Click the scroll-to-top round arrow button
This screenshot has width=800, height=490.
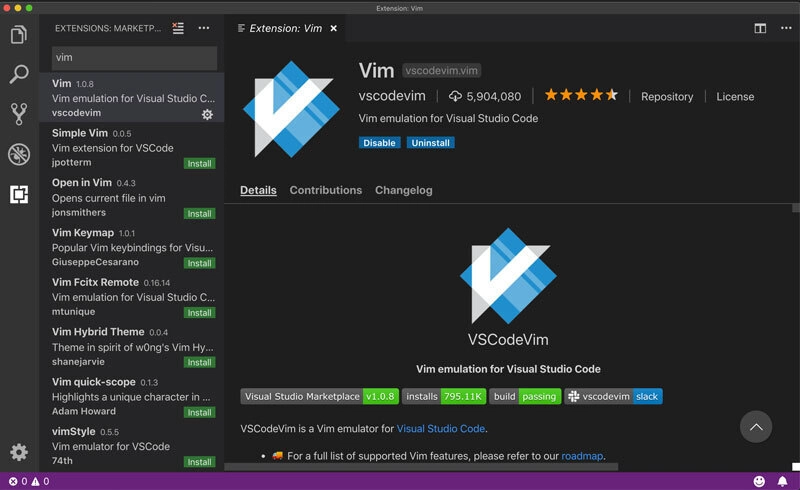(x=757, y=427)
